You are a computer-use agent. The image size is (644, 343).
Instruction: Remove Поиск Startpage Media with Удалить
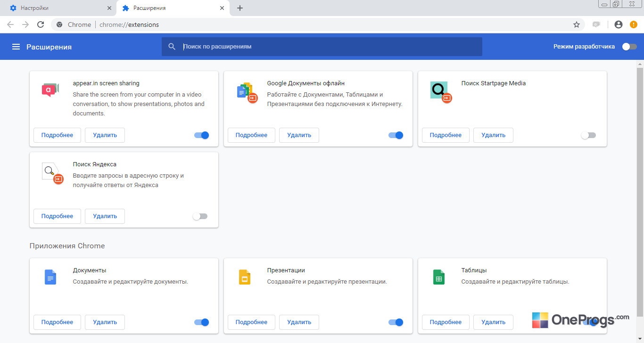pyautogui.click(x=493, y=135)
